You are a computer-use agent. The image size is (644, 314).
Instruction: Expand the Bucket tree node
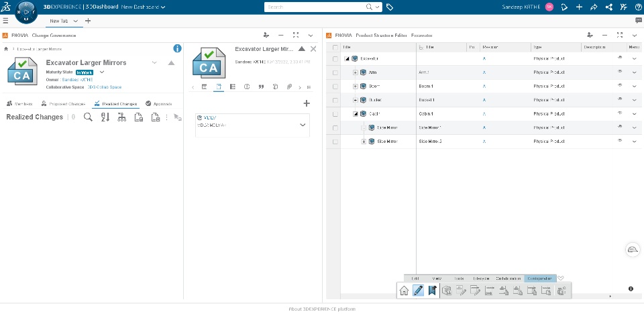(356, 100)
